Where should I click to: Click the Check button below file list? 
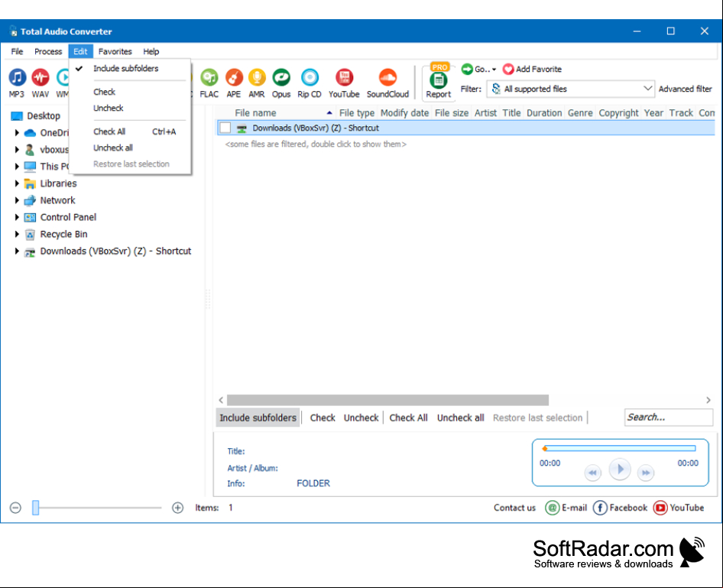[323, 417]
